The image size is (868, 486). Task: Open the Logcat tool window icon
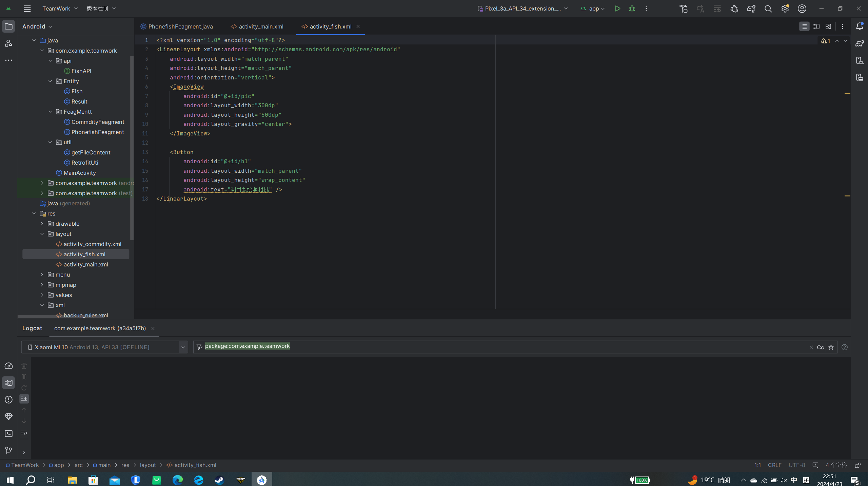point(8,383)
